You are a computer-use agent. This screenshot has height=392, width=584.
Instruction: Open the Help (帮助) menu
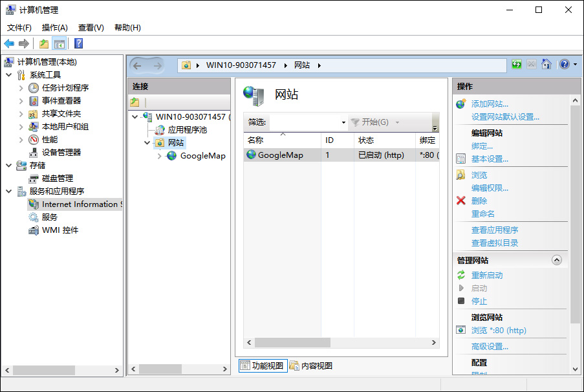pos(127,28)
